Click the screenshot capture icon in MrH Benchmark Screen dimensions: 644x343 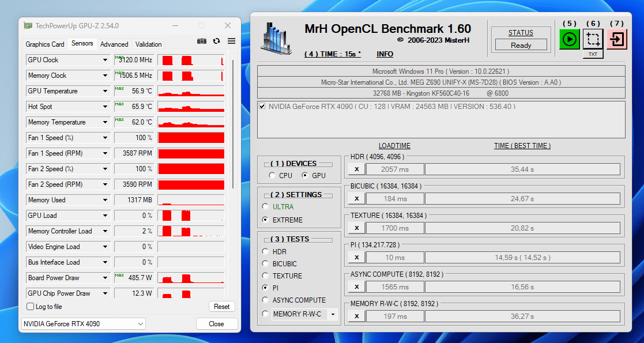593,39
